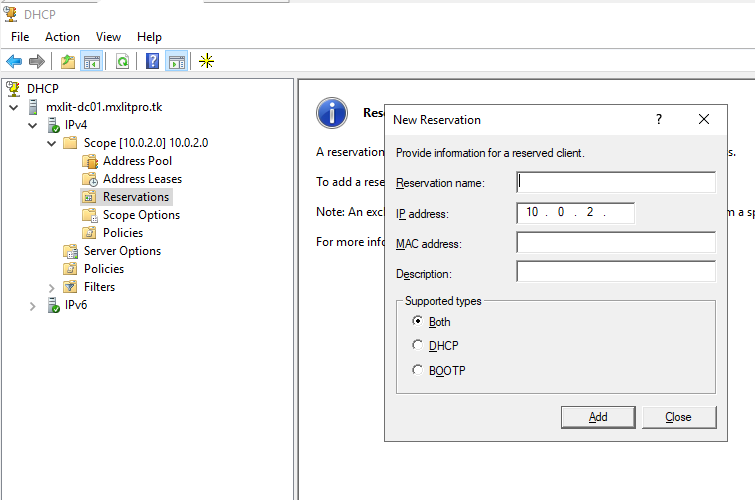
Task: Choose the DHCP radio button
Action: coord(418,346)
